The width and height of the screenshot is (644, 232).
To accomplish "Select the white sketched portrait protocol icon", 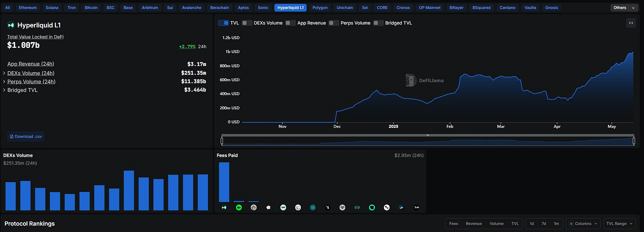I will click(x=253, y=207).
